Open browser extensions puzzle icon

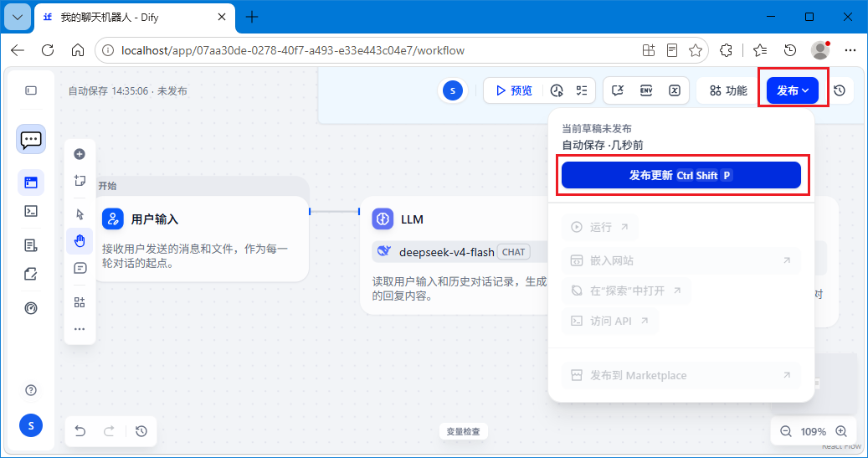727,50
